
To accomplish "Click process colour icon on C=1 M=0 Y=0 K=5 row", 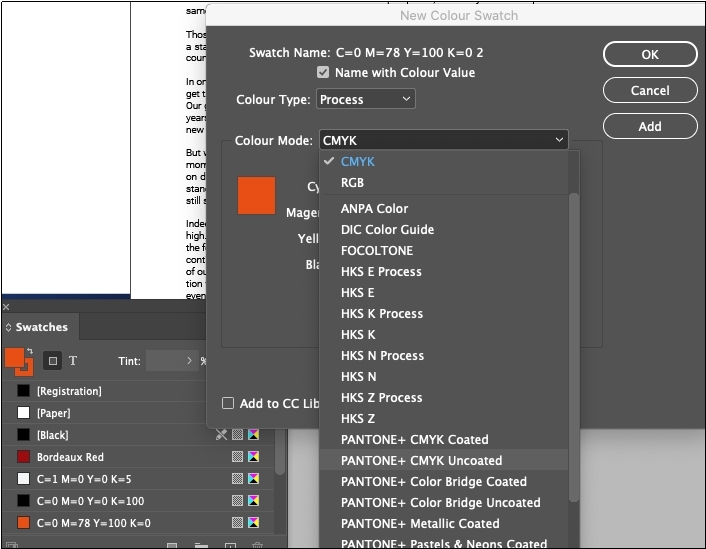I will coord(237,478).
